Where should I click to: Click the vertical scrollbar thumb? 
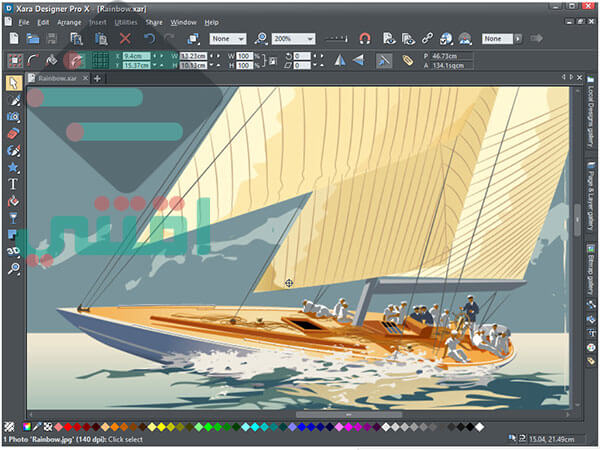pos(577,220)
